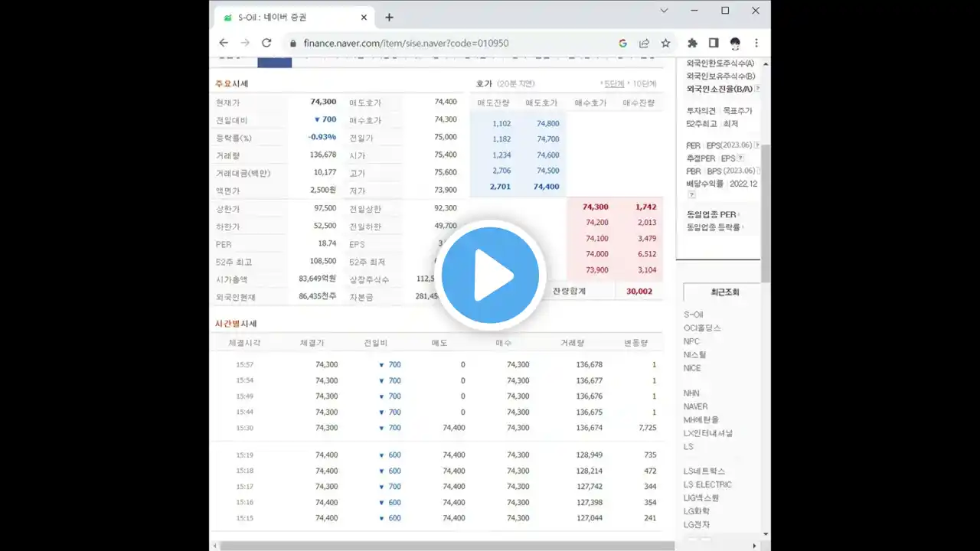Screen dimensions: 980x551
Task: Click bid quantity 6,512 in order book
Action: point(646,254)
